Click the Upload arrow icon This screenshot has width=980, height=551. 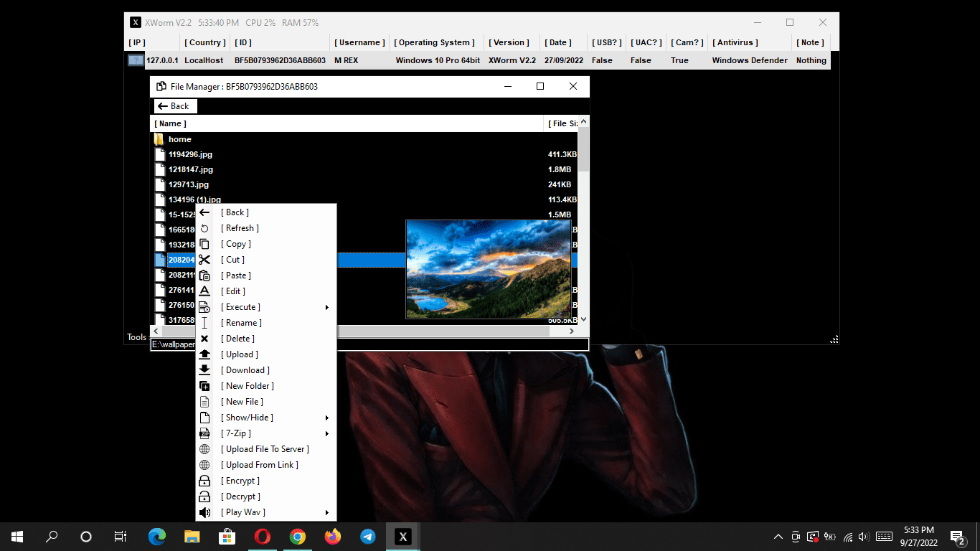click(204, 354)
